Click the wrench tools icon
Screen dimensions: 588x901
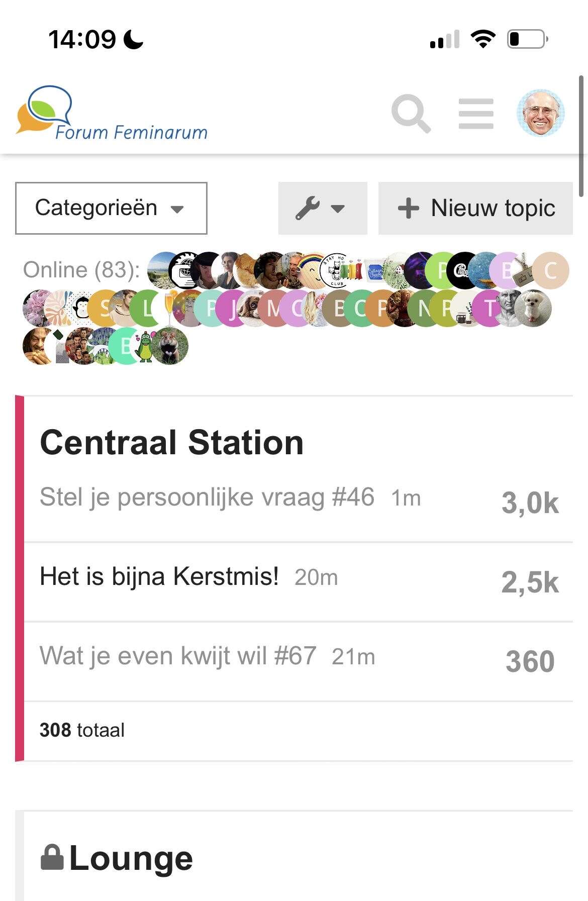click(x=307, y=208)
